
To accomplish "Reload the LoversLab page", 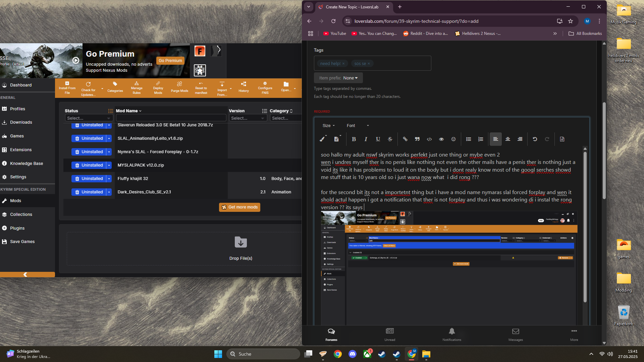I will coord(333,21).
